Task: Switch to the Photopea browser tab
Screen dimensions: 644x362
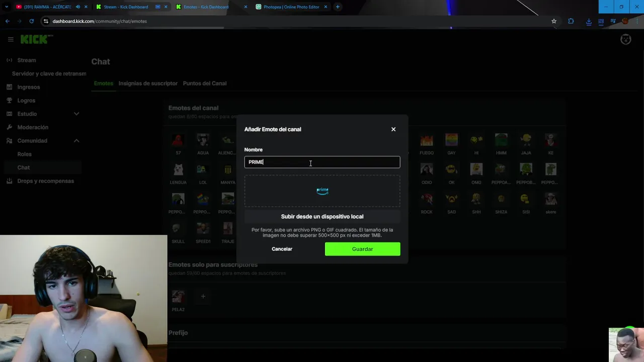Action: click(292, 7)
